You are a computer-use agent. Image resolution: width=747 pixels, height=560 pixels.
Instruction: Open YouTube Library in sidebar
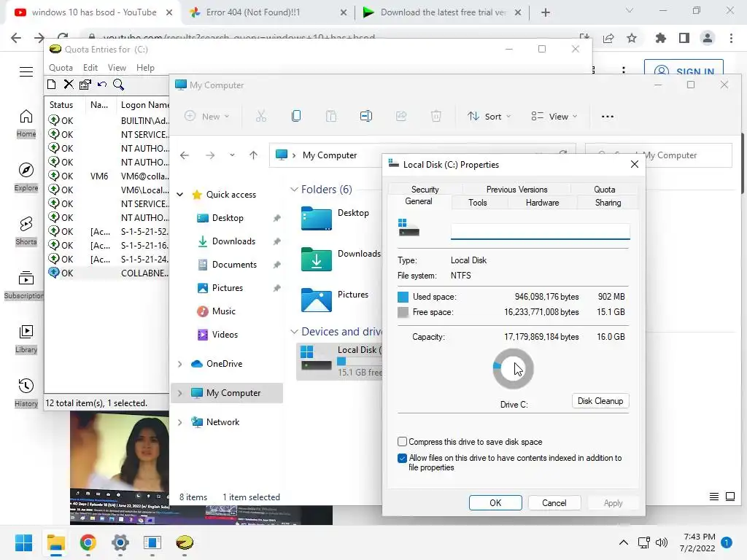point(26,339)
